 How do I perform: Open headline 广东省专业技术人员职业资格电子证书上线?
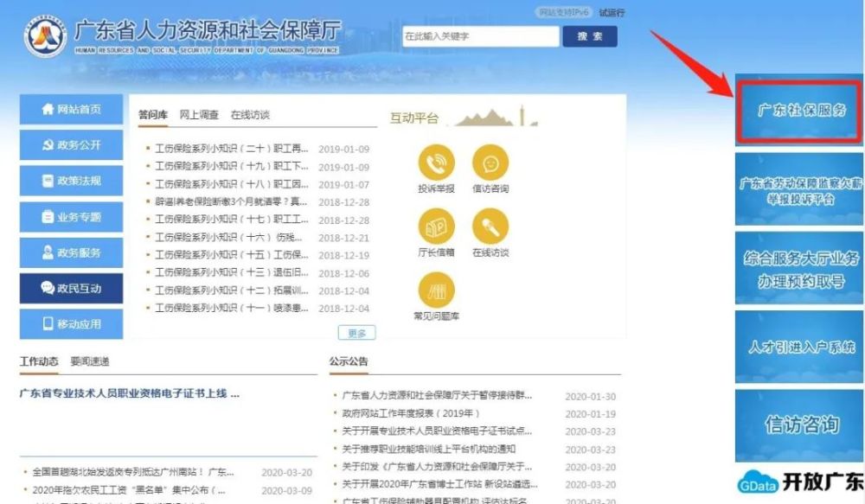pyautogui.click(x=130, y=393)
